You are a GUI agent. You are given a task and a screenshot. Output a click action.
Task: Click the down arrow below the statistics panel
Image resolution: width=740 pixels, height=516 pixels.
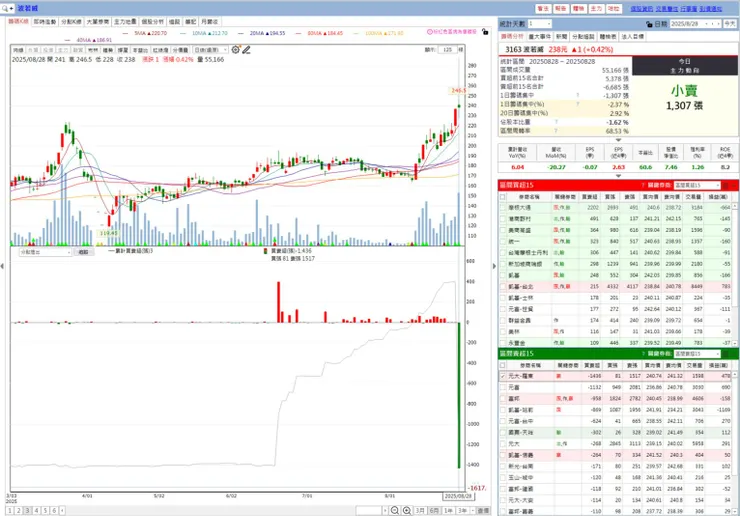click(618, 140)
